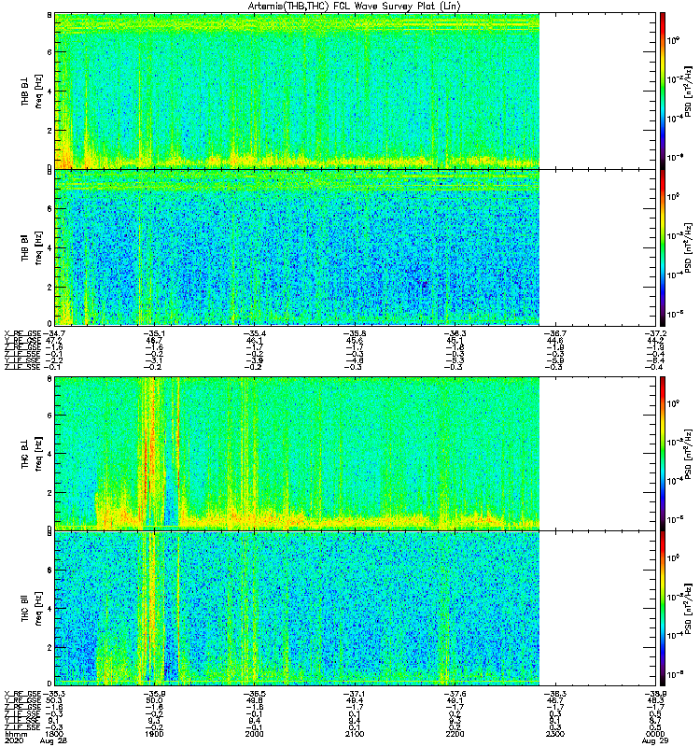This screenshot has height=747, width=700.
Task: Click the bottom THC panel's 'freq [Hz]' axis label
Action: pyautogui.click(x=37, y=607)
